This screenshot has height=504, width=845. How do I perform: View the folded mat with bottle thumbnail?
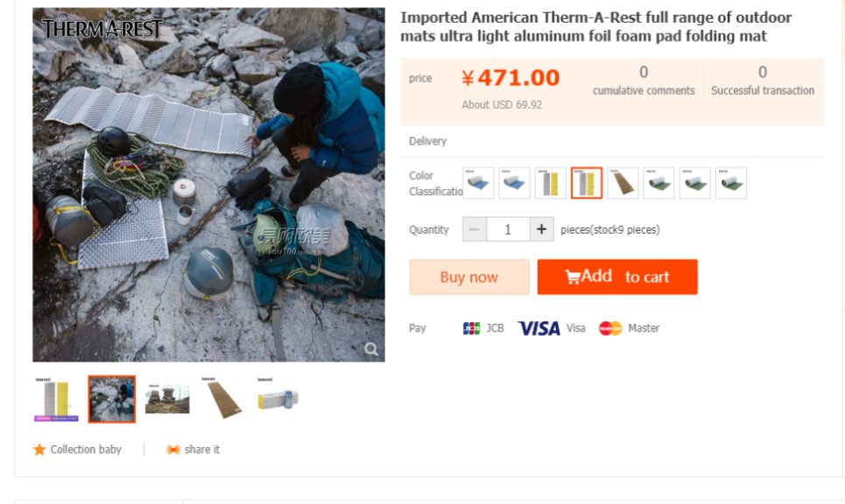click(x=278, y=399)
